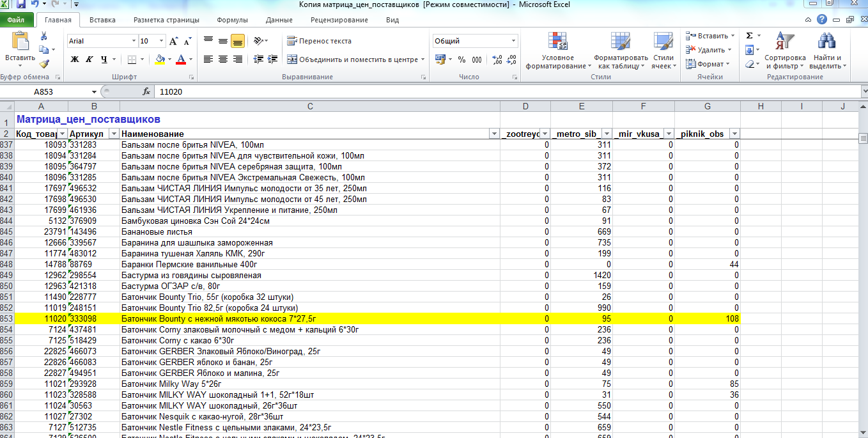Switch to the Вставка tab
Viewport: 868px width, 438px height.
click(x=102, y=20)
